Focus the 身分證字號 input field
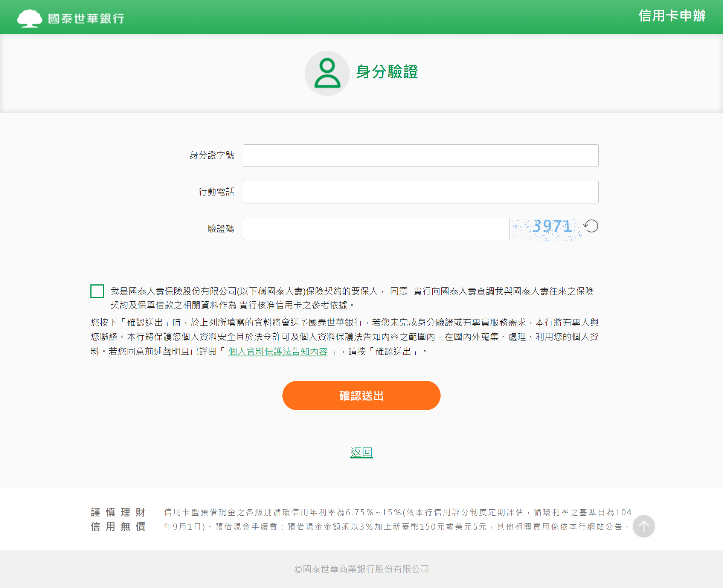This screenshot has height=588, width=723. (x=421, y=156)
